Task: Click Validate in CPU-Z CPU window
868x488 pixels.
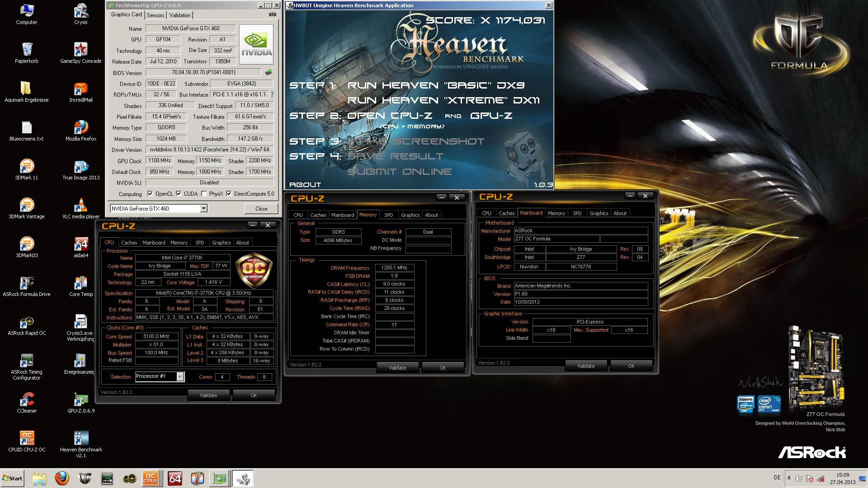Action: coord(208,395)
